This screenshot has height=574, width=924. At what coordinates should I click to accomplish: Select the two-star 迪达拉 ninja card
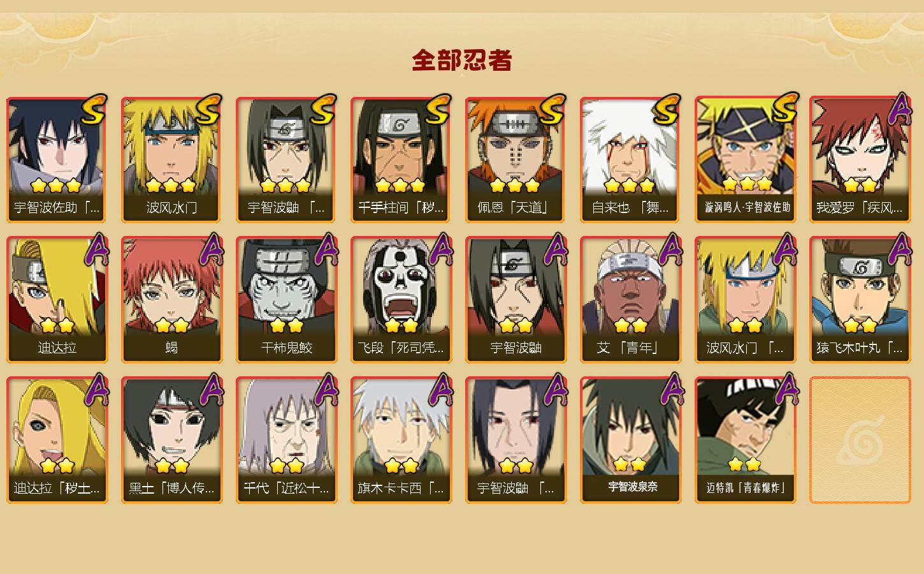coord(57,300)
